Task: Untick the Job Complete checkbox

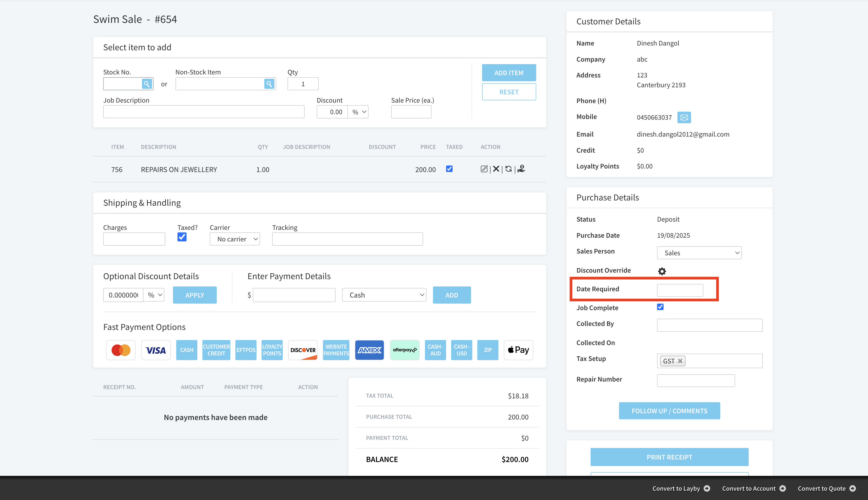Action: pos(660,307)
